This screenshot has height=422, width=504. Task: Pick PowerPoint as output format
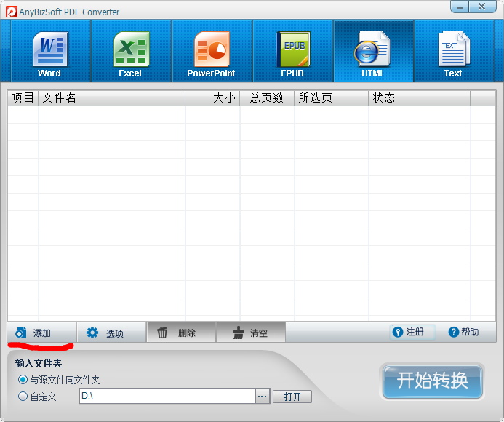212,52
